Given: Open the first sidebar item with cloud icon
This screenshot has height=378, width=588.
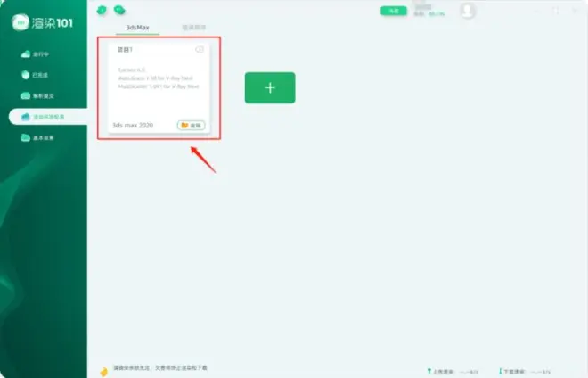Looking at the screenshot, I should click(35, 54).
